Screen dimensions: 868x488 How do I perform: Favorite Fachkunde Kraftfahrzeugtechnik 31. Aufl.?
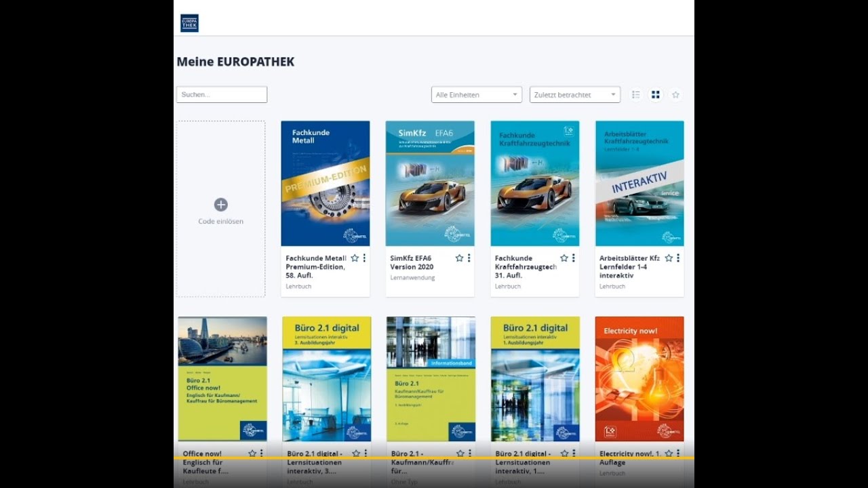coord(564,258)
